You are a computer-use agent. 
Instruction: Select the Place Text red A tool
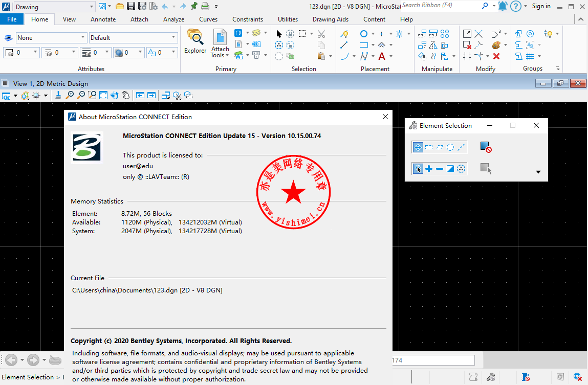[382, 56]
